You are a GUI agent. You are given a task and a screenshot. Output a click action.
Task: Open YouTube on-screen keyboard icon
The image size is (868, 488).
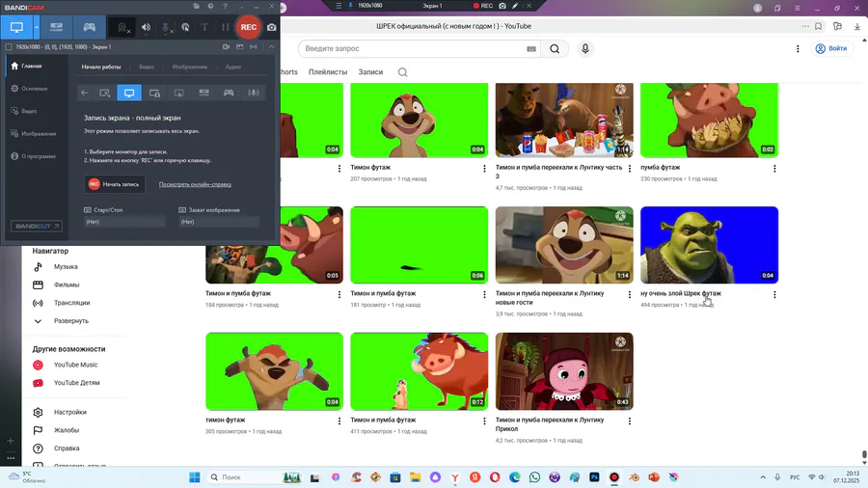(531, 48)
